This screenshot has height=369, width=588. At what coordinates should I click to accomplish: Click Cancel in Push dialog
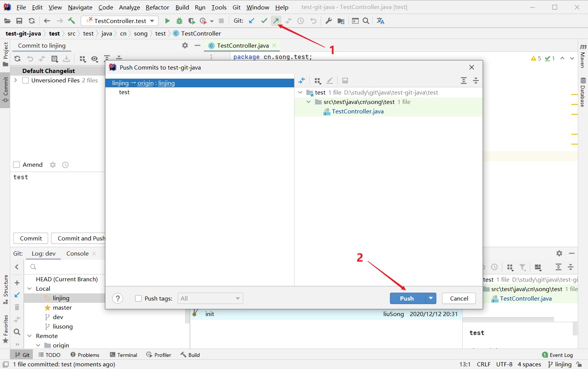(459, 298)
